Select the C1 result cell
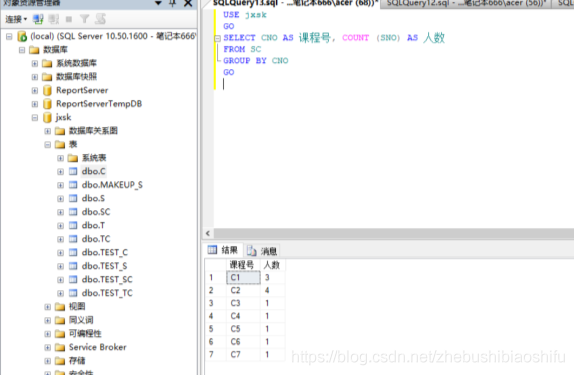The width and height of the screenshot is (574, 375). [x=243, y=278]
